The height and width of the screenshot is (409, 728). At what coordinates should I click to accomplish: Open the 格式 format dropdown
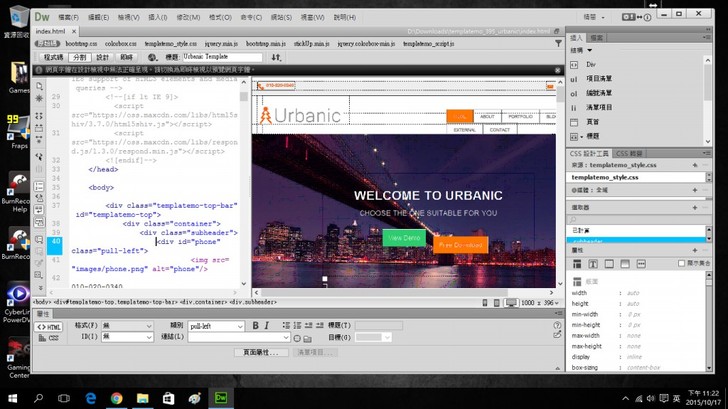click(127, 326)
